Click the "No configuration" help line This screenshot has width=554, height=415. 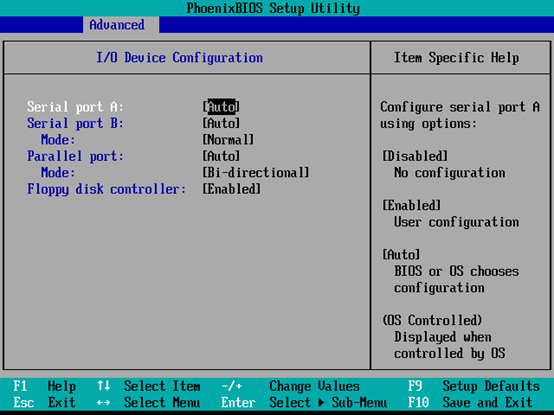(x=450, y=173)
